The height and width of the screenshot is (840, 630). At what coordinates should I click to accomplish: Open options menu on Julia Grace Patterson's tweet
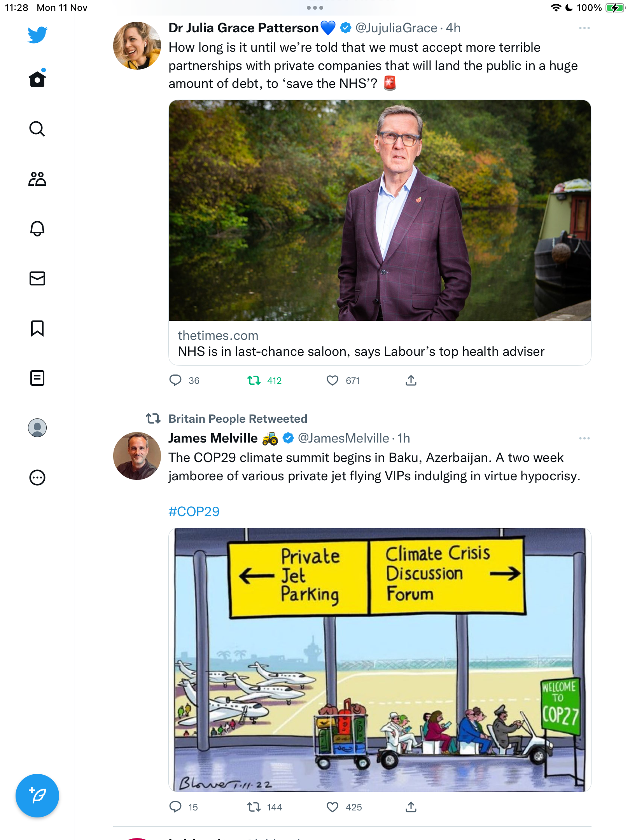point(584,28)
